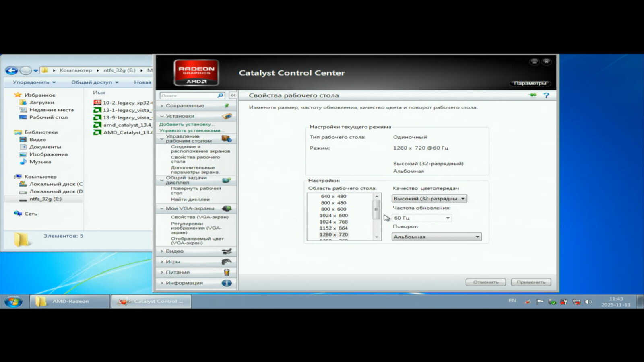Click the monitor icon beside Мои VGA-экраны
This screenshot has height=362, width=644.
(227, 208)
